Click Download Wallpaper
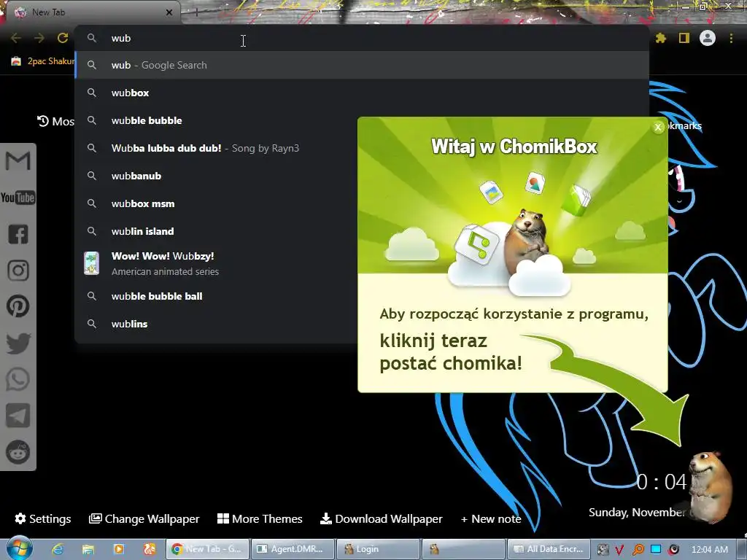This screenshot has width=747, height=560. (x=381, y=518)
